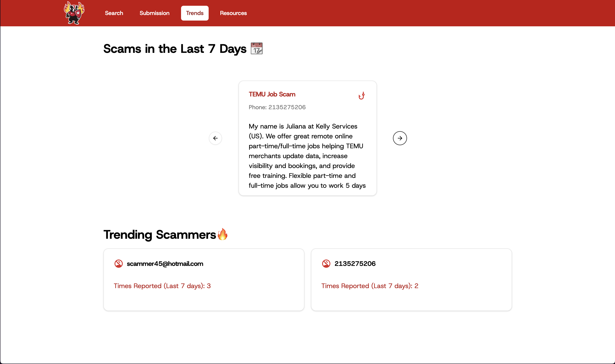Open the Search page
The image size is (615, 364).
114,13
